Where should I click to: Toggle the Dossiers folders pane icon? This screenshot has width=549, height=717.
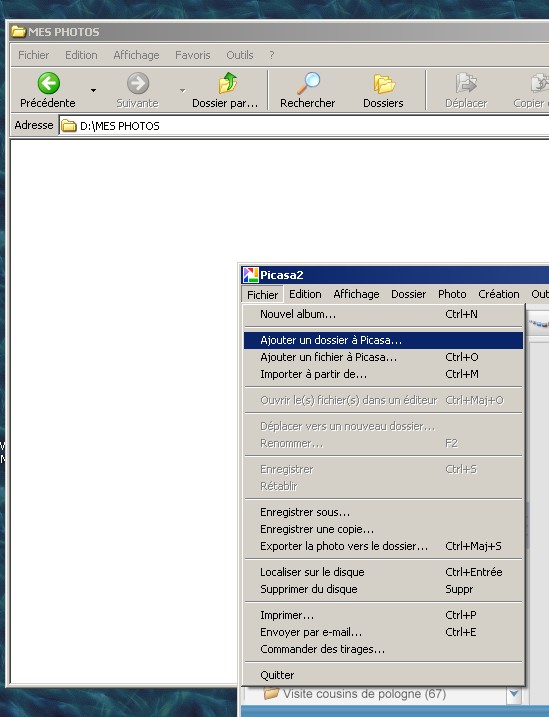coord(384,84)
